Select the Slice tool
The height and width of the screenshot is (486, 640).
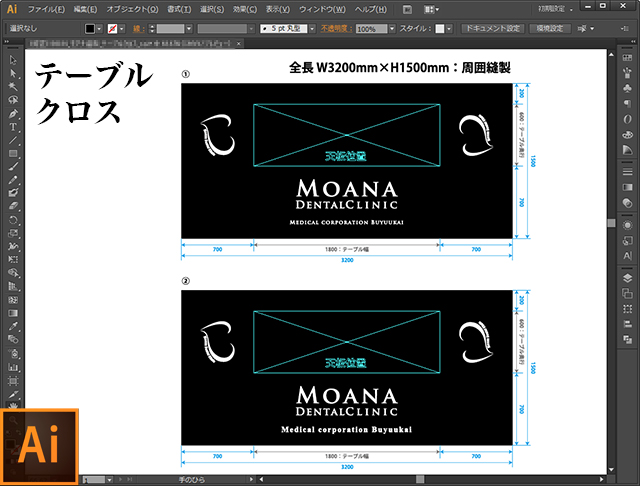pos(13,395)
